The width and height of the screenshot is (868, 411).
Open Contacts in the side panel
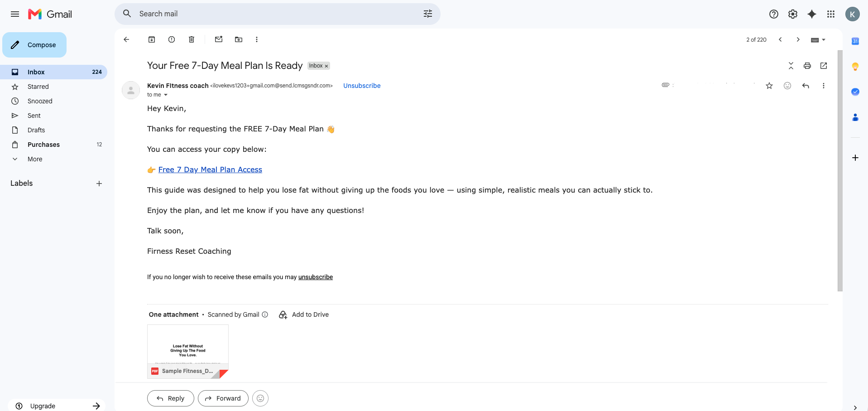(x=855, y=117)
